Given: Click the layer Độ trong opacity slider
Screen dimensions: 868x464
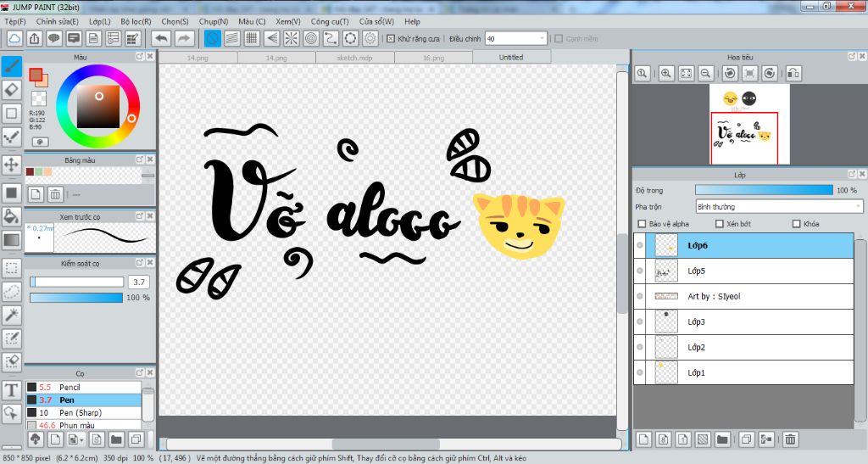Looking at the screenshot, I should (764, 190).
